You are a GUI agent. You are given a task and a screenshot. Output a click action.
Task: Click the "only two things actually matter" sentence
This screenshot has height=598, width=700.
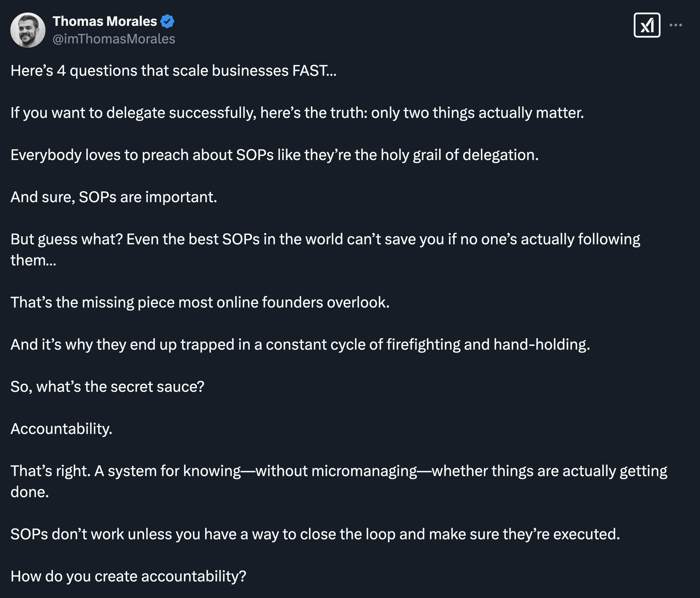click(x=477, y=113)
